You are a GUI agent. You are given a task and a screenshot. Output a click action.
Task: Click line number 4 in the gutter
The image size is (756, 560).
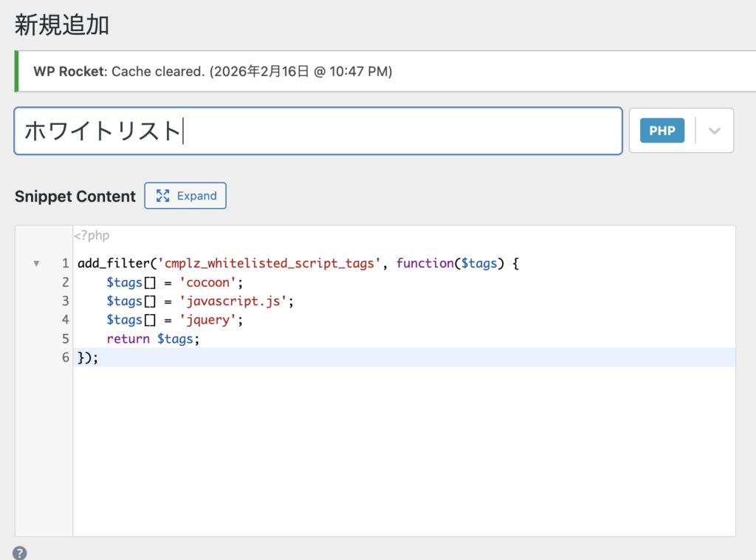(65, 320)
